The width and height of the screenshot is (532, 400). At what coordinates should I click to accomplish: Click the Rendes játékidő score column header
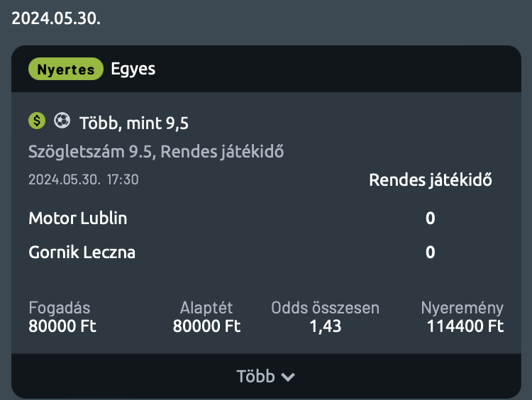[431, 180]
